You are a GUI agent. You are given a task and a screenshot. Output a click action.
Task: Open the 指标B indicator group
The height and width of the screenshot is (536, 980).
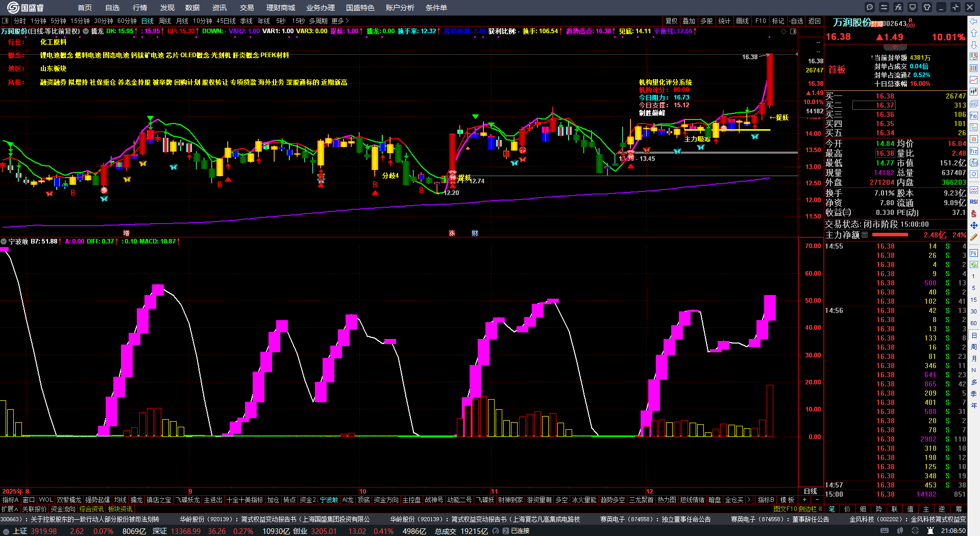click(766, 500)
